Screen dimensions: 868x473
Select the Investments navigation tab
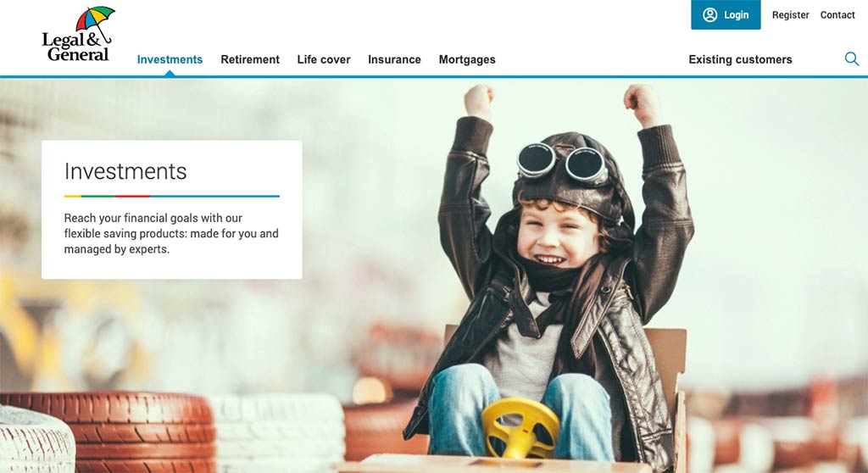click(x=170, y=59)
